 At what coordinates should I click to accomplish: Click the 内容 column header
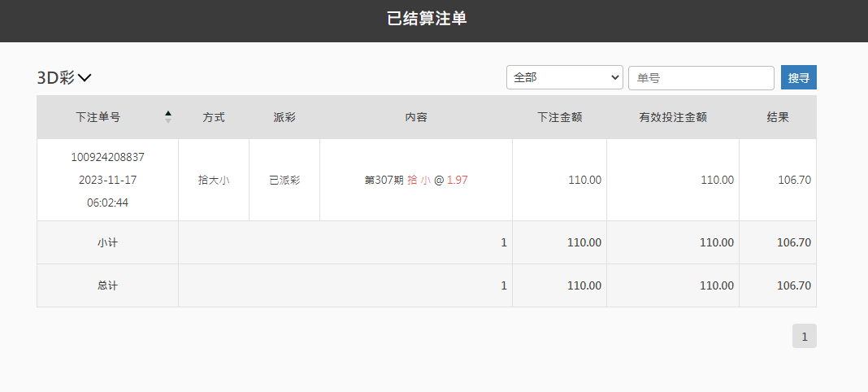pos(416,117)
